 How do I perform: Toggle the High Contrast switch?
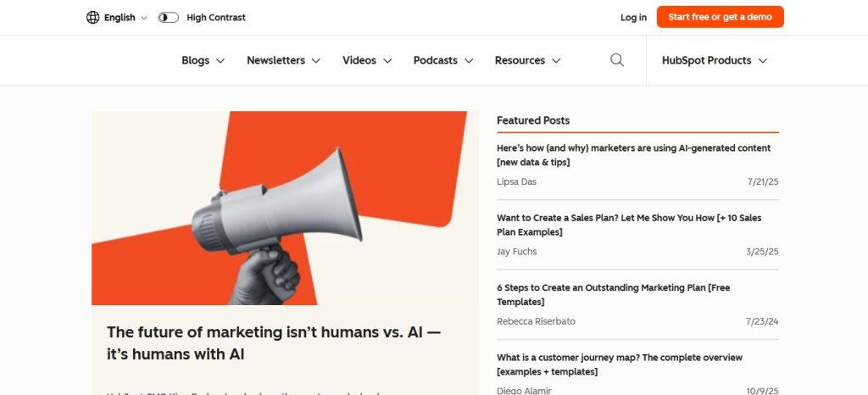tap(168, 17)
